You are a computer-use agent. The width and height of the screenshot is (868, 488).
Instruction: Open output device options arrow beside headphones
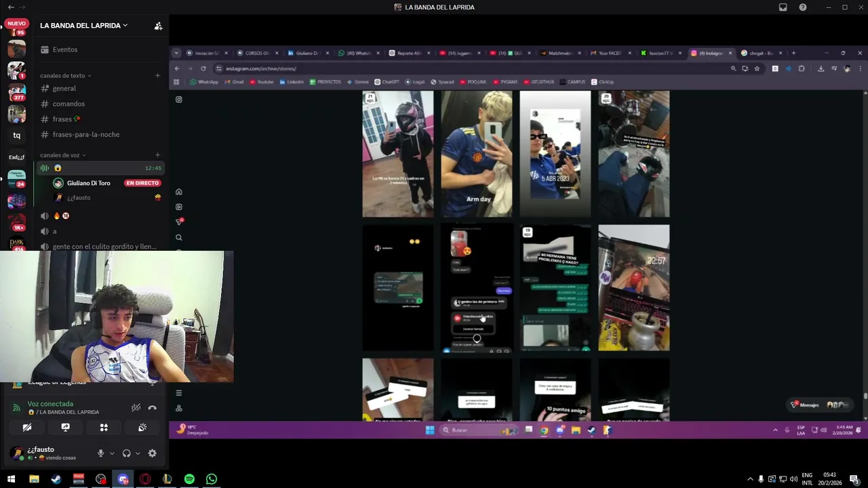(x=138, y=453)
